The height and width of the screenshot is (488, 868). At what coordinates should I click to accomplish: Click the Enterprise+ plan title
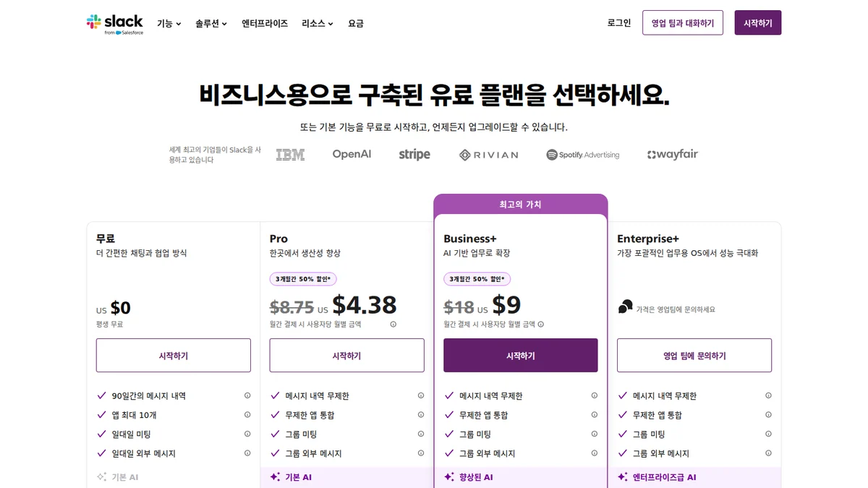click(648, 239)
